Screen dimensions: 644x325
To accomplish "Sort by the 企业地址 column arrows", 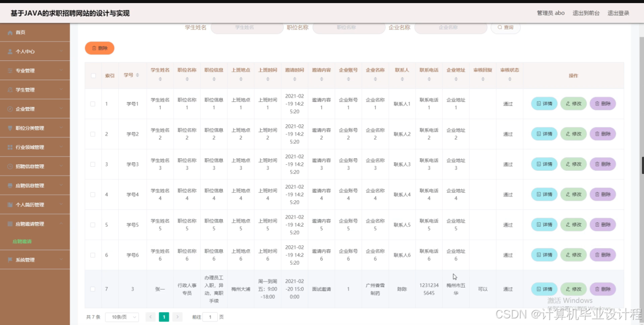I will point(456,80).
